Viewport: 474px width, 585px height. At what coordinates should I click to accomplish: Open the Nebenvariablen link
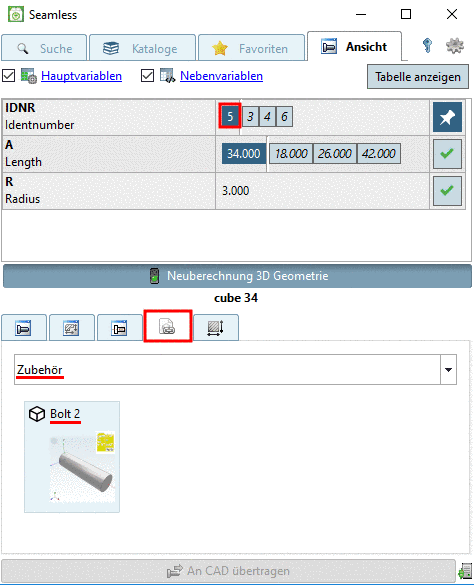pos(221,76)
